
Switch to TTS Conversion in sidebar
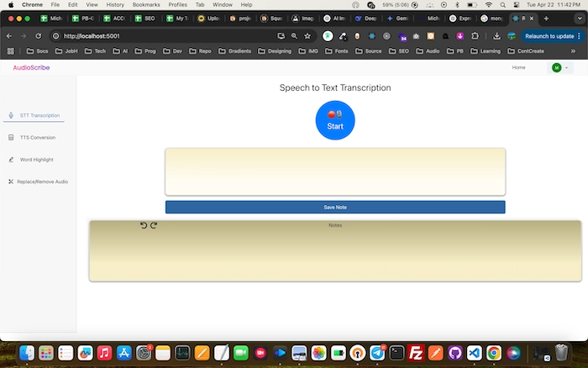pyautogui.click(x=37, y=137)
